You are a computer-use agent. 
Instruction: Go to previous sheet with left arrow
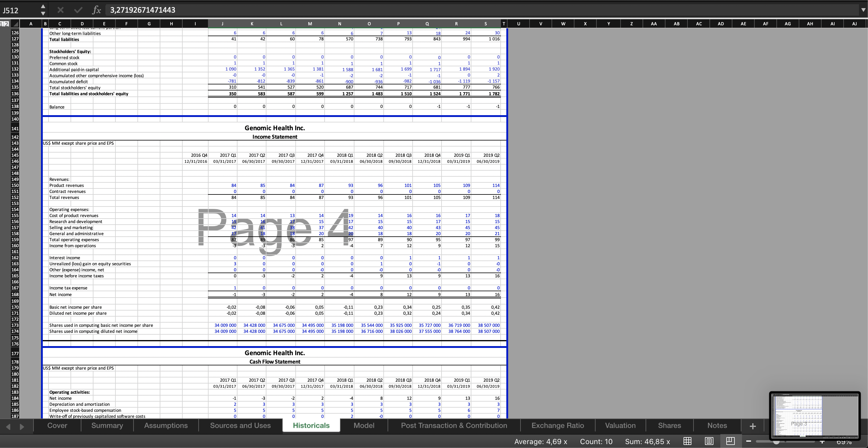point(8,427)
